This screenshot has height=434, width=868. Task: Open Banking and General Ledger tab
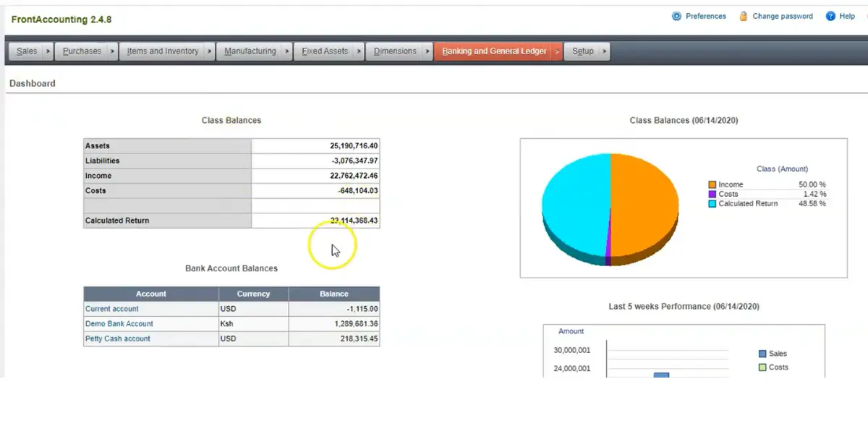click(x=494, y=51)
